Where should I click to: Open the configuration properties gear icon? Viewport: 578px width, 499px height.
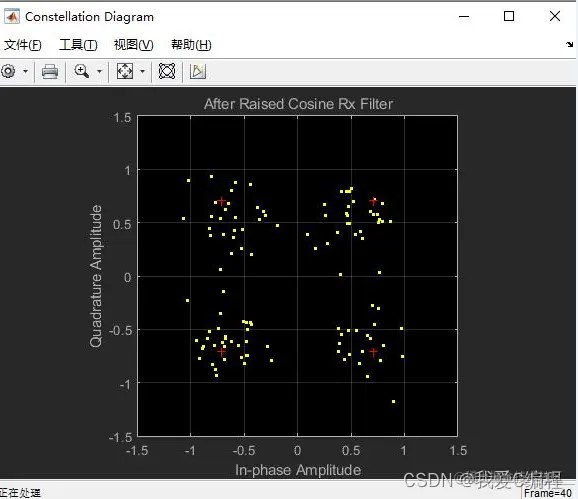coord(8,71)
